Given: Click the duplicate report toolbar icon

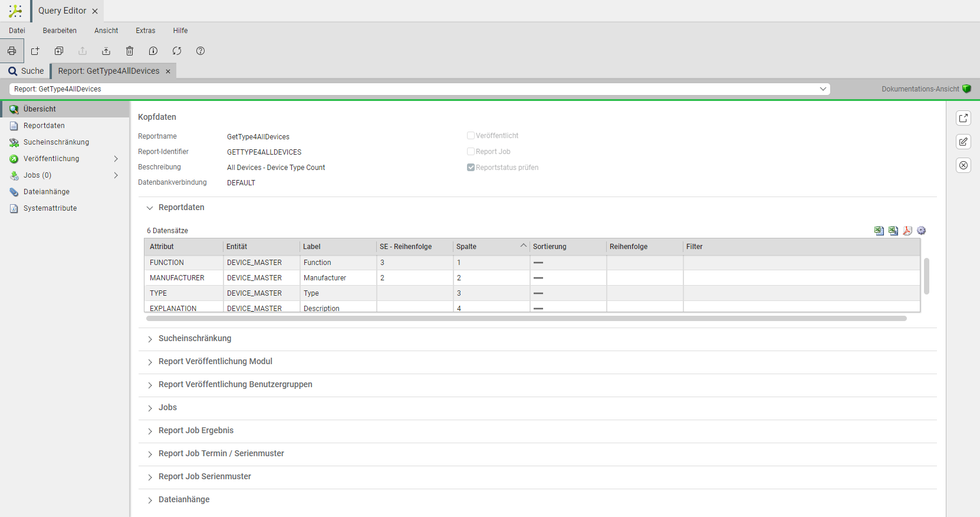Looking at the screenshot, I should pyautogui.click(x=59, y=51).
